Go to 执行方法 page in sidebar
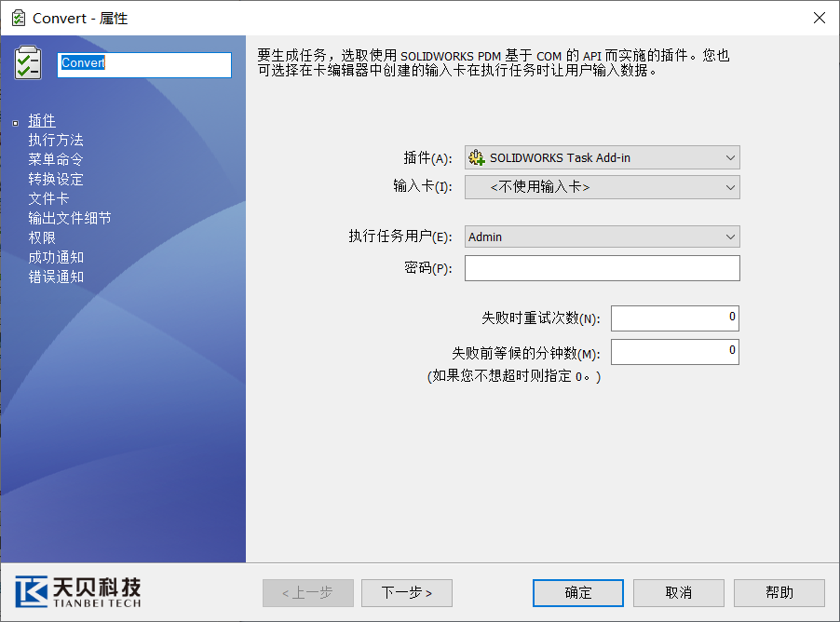This screenshot has height=622, width=840. coord(56,141)
